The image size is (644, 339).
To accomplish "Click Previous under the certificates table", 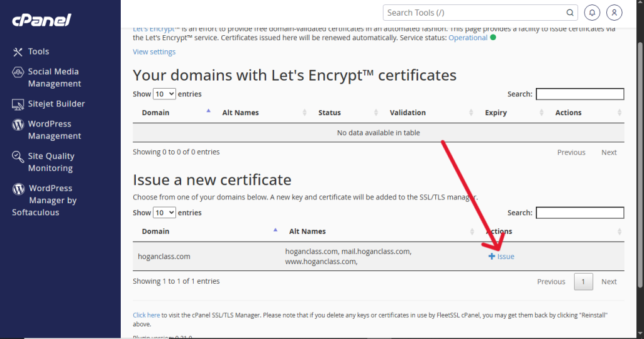I will coord(571,152).
